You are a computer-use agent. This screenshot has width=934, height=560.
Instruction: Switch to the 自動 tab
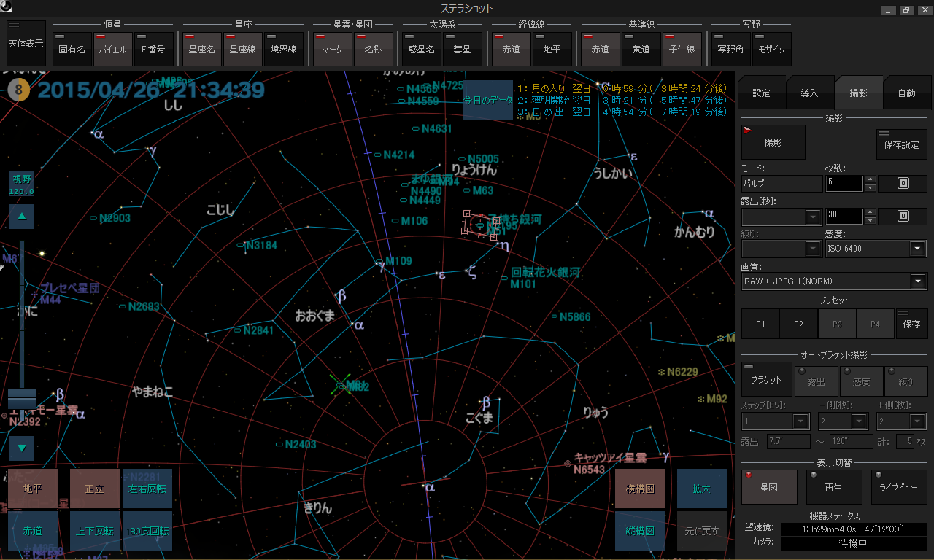tap(906, 93)
